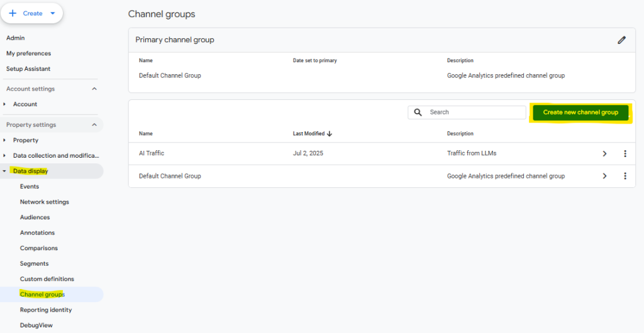Click the Primary channel group heading
Viewport: 644px width, 333px height.
click(x=175, y=40)
